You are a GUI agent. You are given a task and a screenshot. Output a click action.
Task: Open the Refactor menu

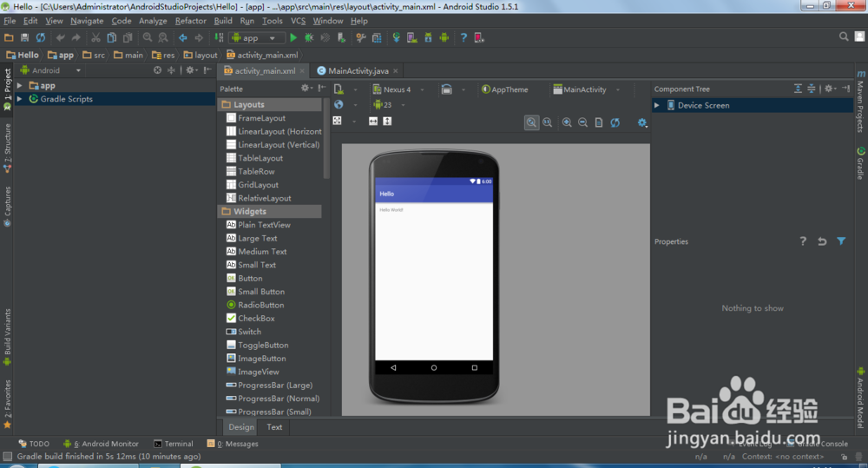(190, 21)
